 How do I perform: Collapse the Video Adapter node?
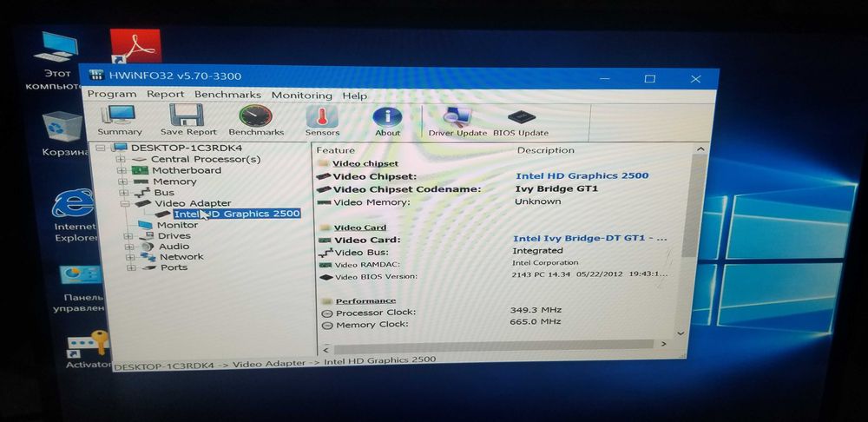tap(126, 204)
